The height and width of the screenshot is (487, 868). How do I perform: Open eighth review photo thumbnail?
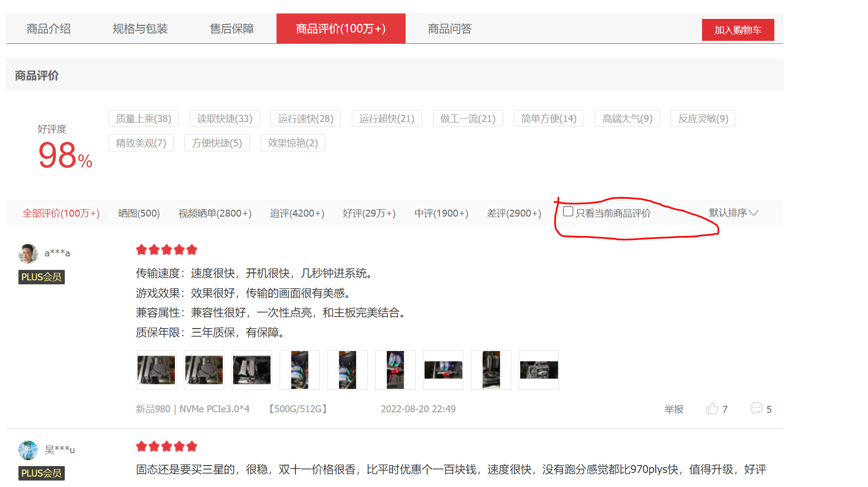491,370
